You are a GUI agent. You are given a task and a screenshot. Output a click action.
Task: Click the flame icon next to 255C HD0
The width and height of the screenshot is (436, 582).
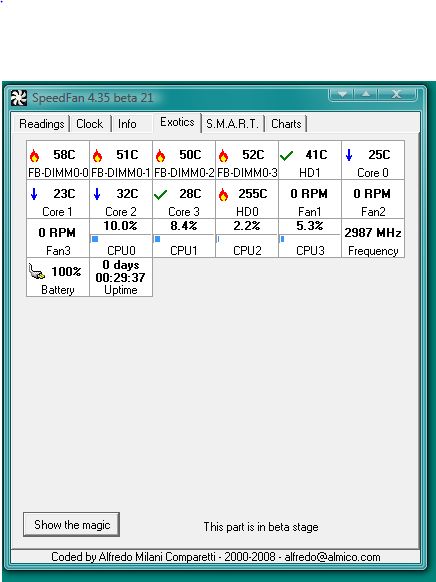223,194
